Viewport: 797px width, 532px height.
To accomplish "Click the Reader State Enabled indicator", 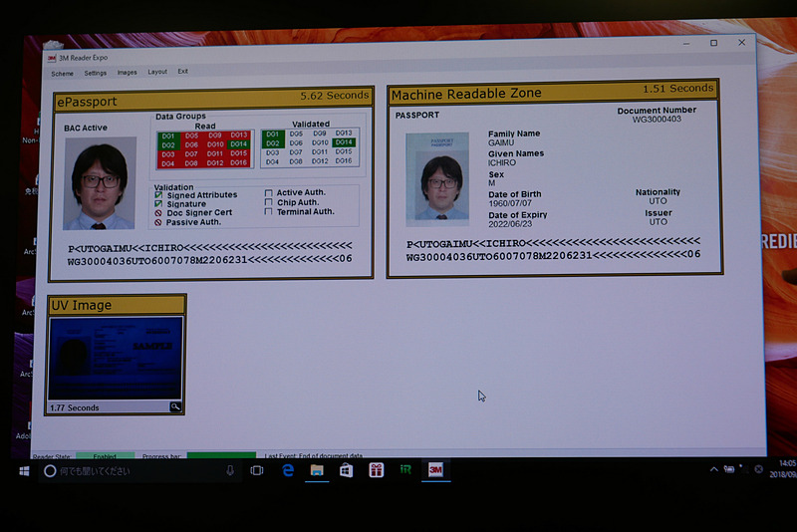I will click(106, 455).
